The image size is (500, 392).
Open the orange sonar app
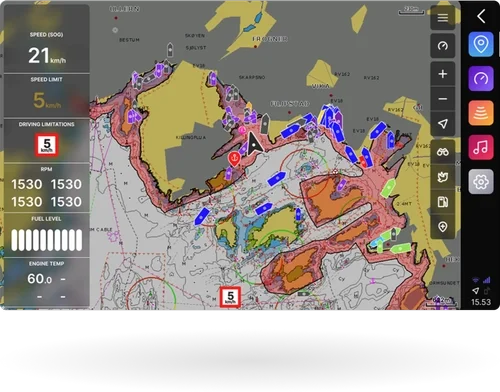[x=481, y=113]
